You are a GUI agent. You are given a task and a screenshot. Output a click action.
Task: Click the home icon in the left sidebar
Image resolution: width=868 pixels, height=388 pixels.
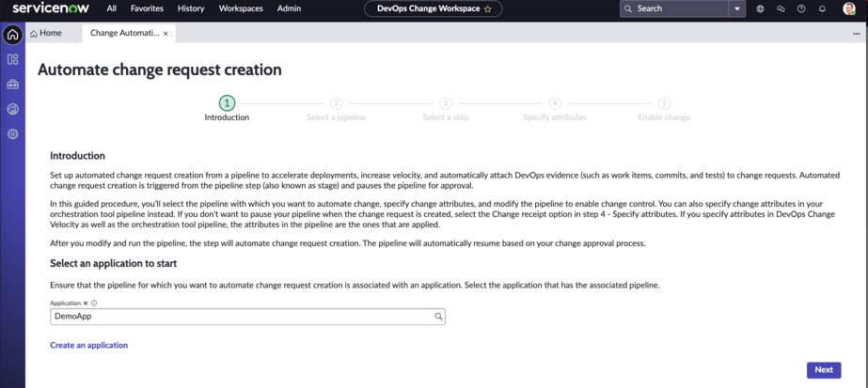13,35
